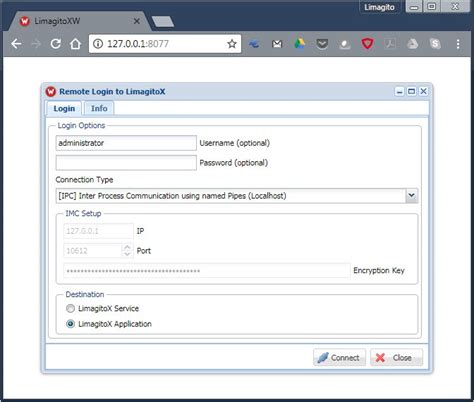Click the empty Password field
The height and width of the screenshot is (402, 474).
(126, 163)
